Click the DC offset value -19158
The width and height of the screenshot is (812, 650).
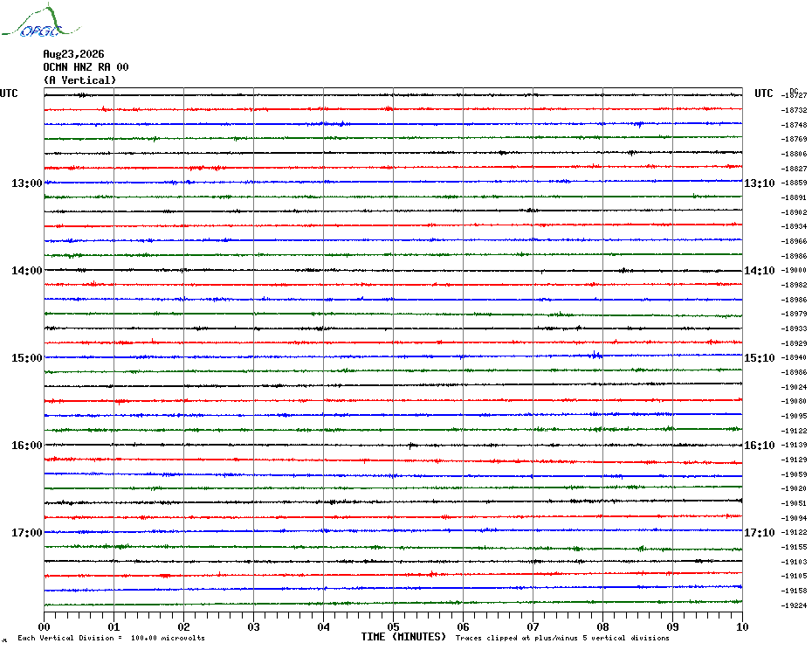coord(794,591)
